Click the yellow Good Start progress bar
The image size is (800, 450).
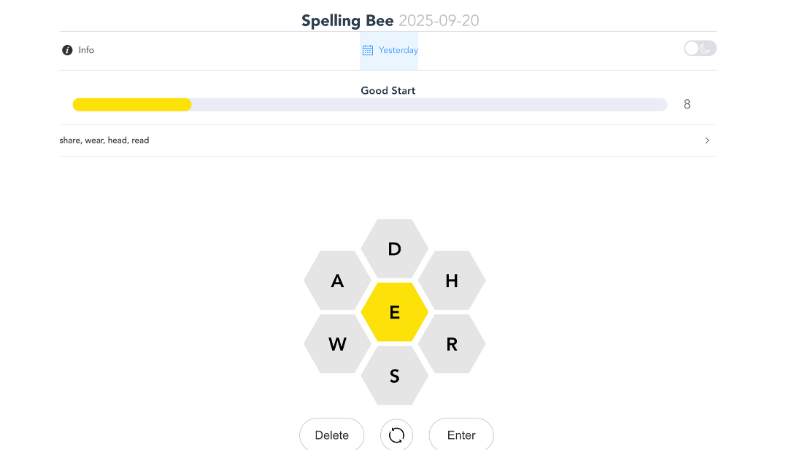132,105
